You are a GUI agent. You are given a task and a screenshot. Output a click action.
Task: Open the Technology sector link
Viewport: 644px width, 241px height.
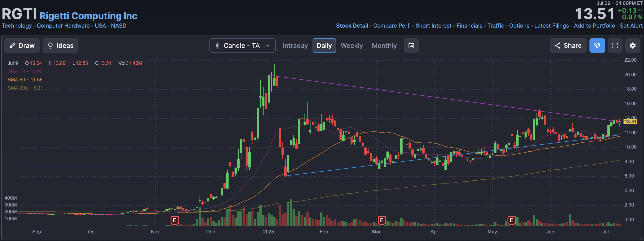click(17, 26)
